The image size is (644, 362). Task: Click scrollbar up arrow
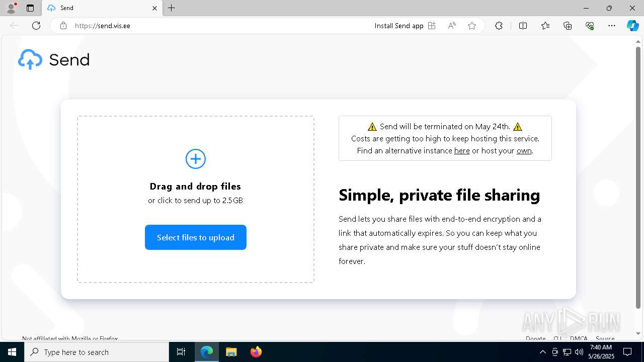(638, 41)
